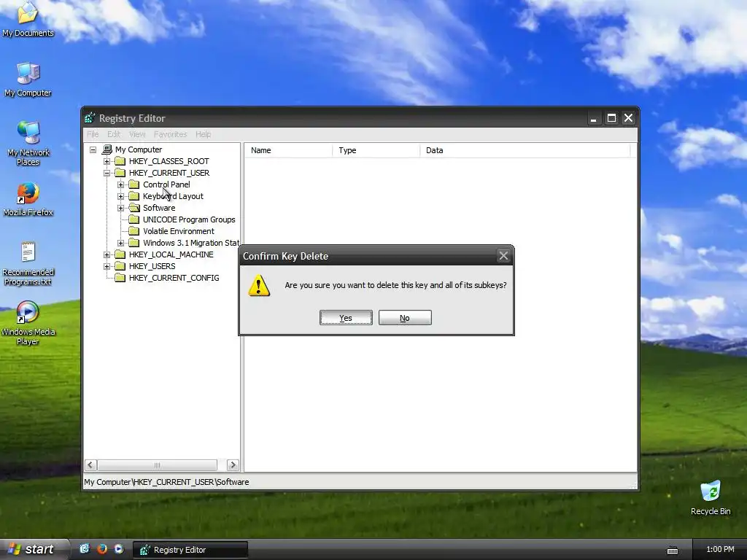Viewport: 747px width, 560px height.
Task: Select the My Computer icon in the registry tree
Action: point(107,149)
